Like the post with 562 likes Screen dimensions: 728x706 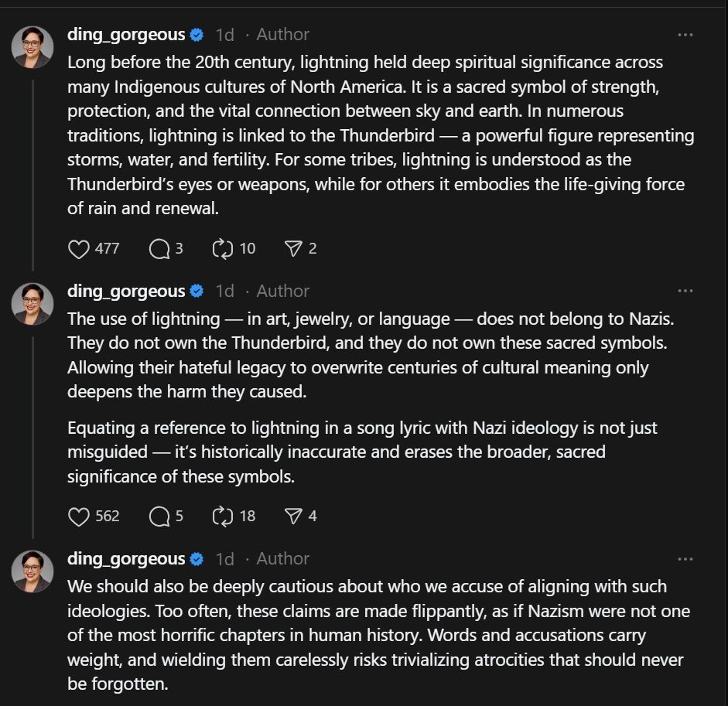pos(80,516)
